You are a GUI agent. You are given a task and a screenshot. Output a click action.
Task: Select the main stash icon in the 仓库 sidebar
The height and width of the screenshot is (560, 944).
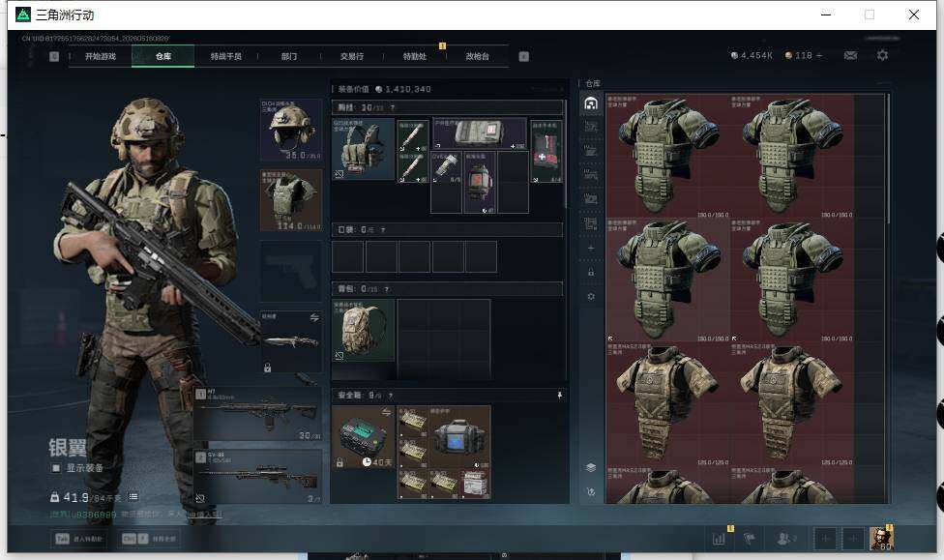[x=591, y=103]
